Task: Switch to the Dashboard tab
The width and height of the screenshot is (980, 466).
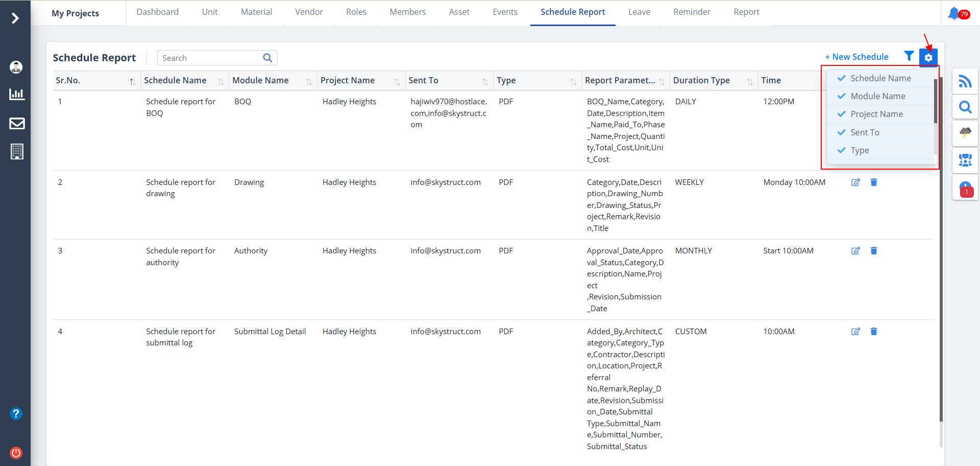Action: 157,12
